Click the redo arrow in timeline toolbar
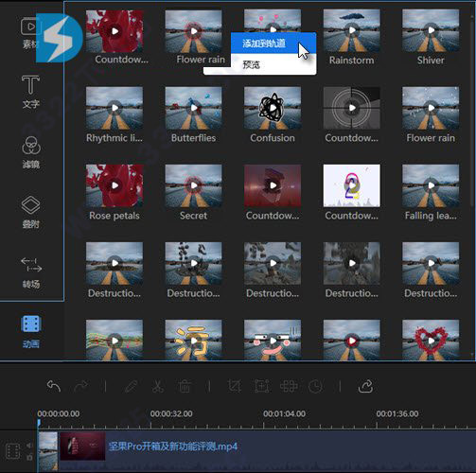Screen dimensions: 476x473 pyautogui.click(x=81, y=386)
